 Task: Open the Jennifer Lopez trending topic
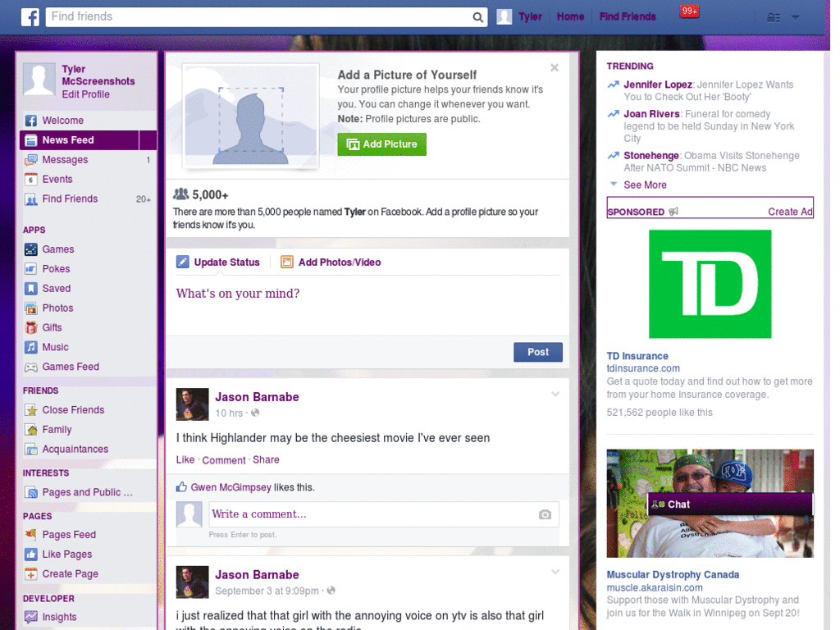coord(658,84)
